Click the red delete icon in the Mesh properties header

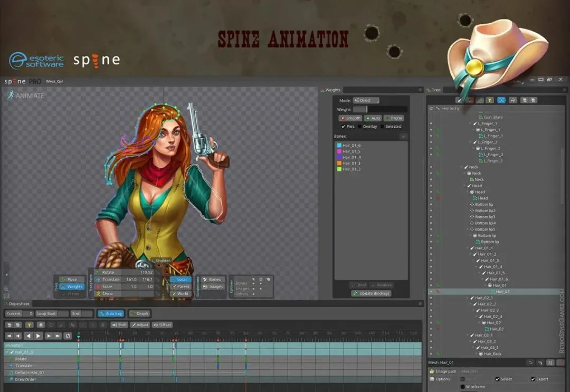[560, 362]
